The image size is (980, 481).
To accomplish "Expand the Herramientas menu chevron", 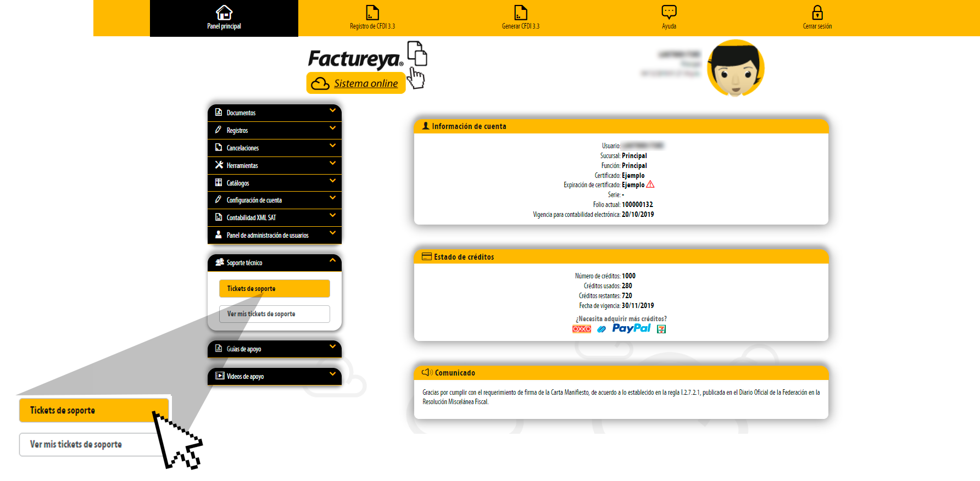I will pos(332,163).
